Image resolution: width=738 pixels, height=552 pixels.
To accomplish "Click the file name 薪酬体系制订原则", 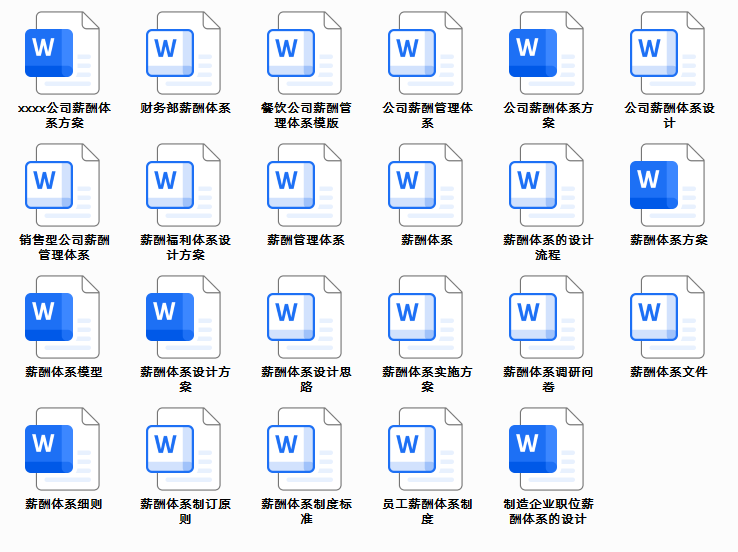I will pyautogui.click(x=185, y=511).
